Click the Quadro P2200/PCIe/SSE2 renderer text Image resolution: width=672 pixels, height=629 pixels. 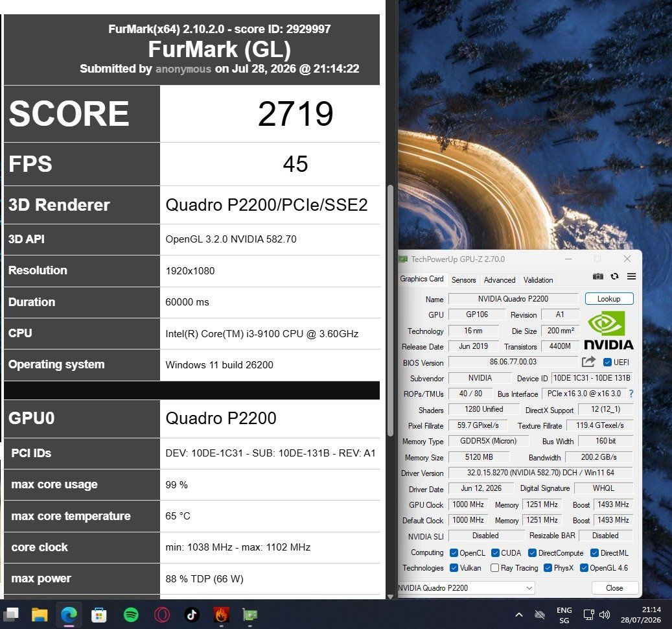(x=266, y=205)
